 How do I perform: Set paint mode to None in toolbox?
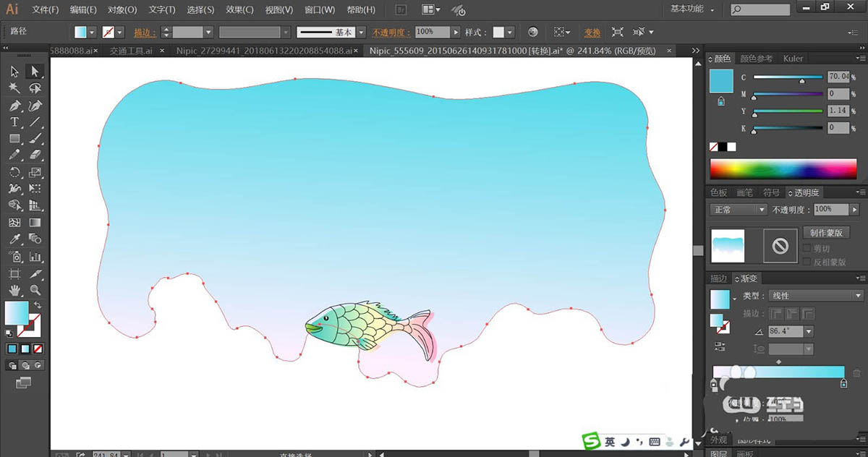point(38,349)
